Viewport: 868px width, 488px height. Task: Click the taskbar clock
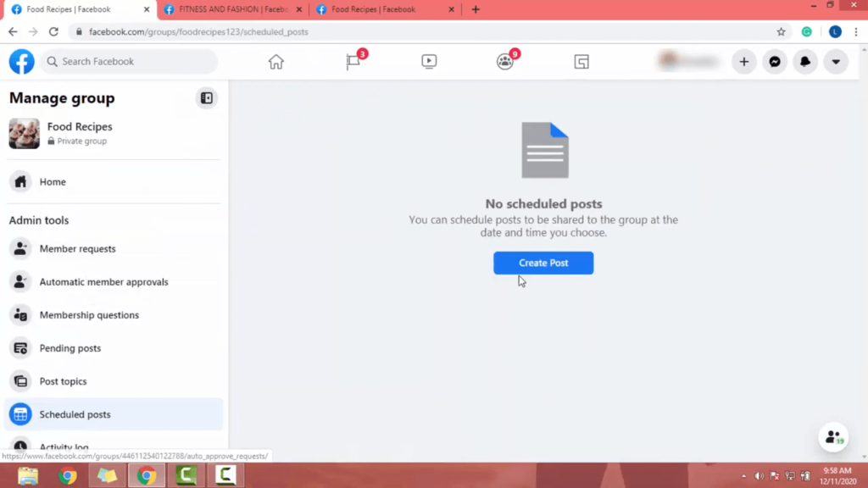click(837, 476)
